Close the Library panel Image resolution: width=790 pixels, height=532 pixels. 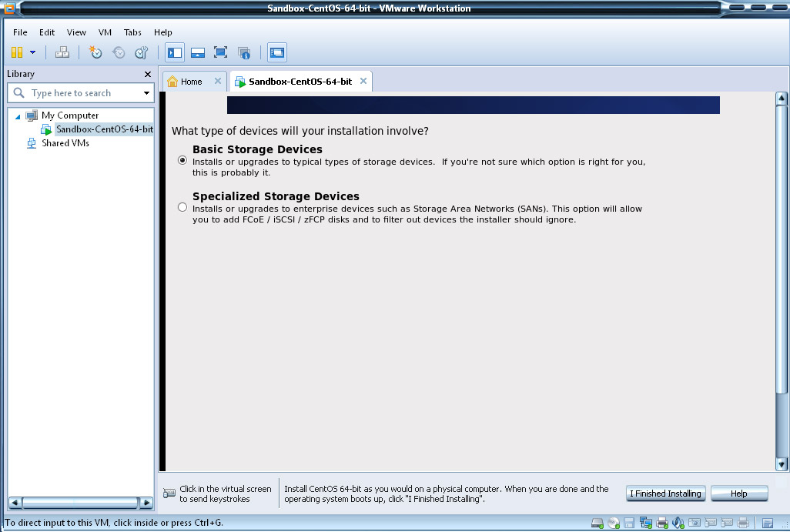[148, 74]
